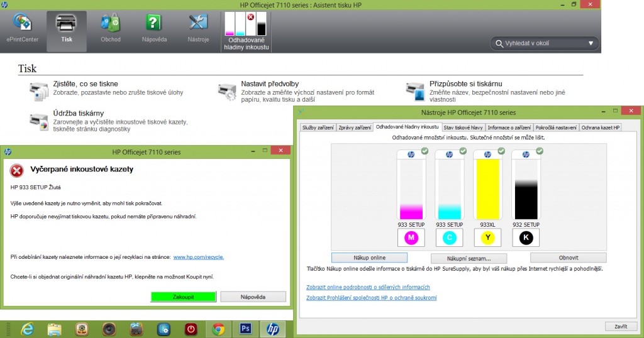Click the 'Nastavit předvolby' heading

(x=270, y=84)
